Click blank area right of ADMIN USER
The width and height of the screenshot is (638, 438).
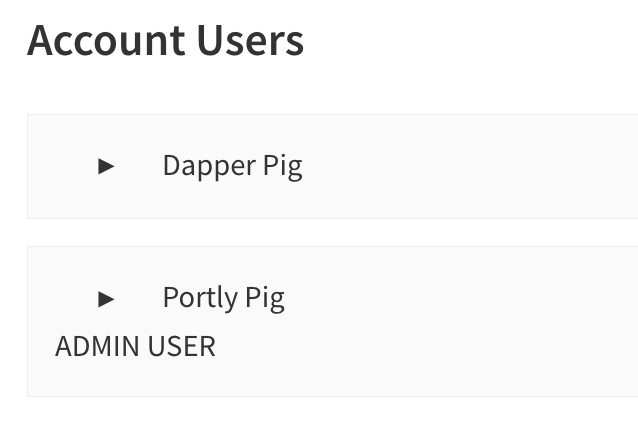pos(420,347)
